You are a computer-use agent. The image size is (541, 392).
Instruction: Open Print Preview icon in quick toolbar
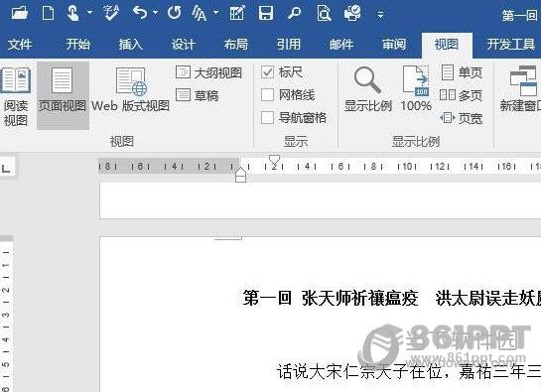coord(324,14)
